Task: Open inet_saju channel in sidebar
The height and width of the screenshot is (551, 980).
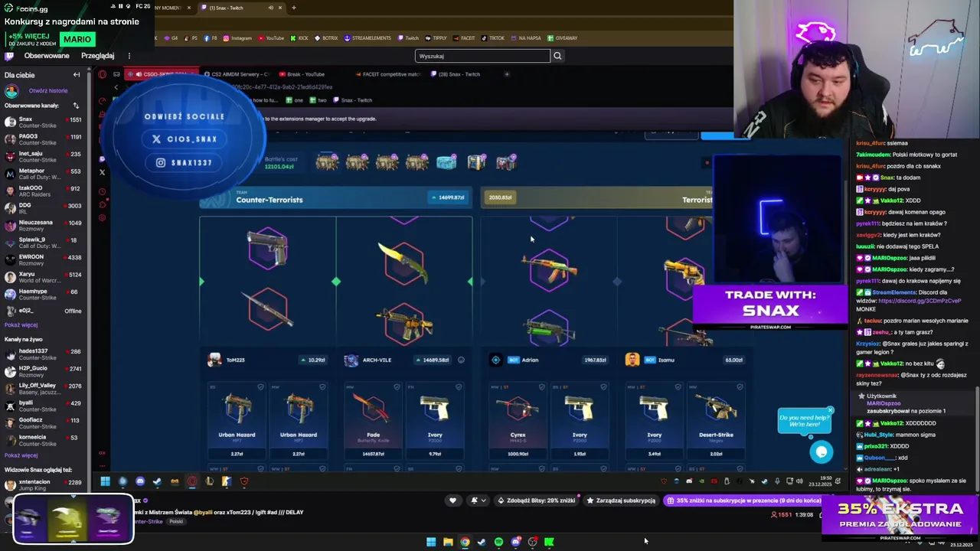Action: (43, 157)
